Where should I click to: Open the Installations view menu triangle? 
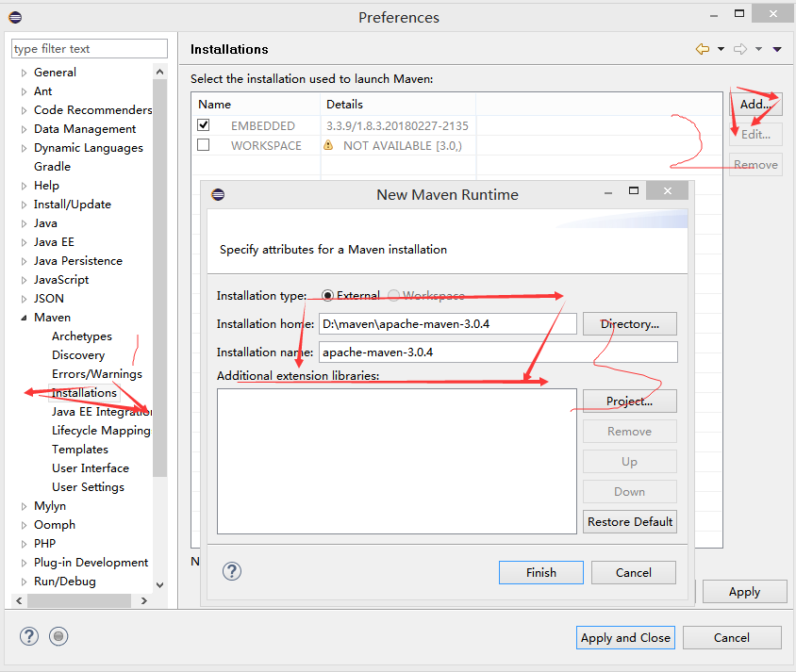pyautogui.click(x=777, y=49)
